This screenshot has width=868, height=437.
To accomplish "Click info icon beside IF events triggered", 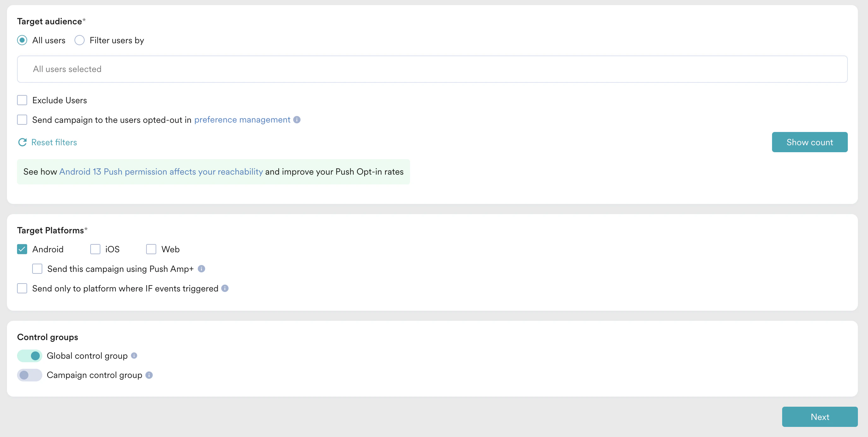I will 225,288.
